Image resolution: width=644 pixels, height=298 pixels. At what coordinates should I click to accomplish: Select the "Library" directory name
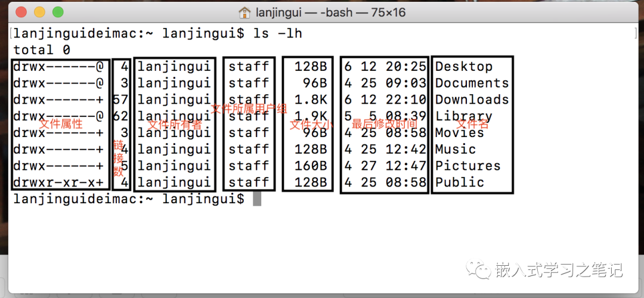tap(464, 116)
